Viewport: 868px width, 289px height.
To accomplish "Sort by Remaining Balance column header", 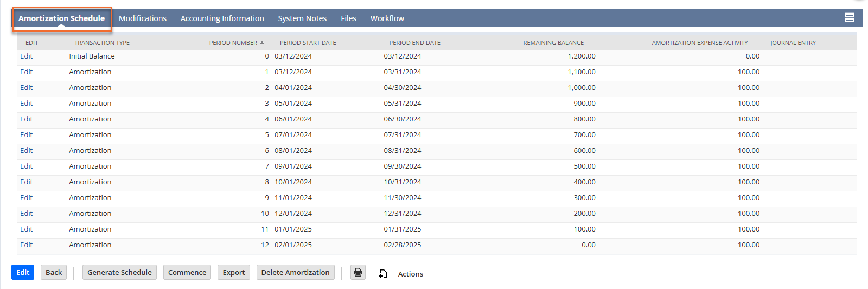I will click(553, 43).
